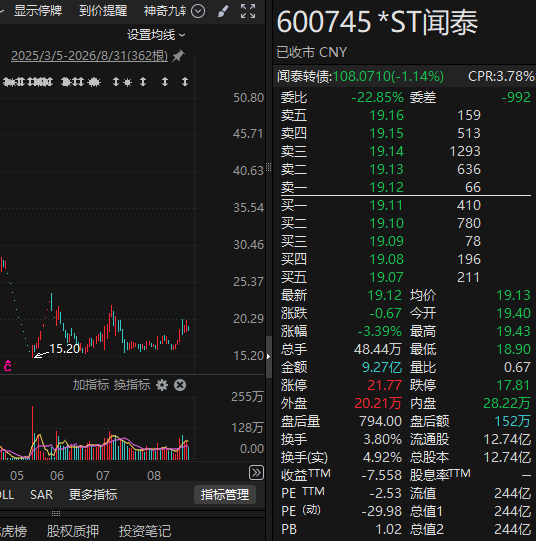Click the 换手(实) value 4.92%
This screenshot has height=541, width=536.
click(382, 458)
